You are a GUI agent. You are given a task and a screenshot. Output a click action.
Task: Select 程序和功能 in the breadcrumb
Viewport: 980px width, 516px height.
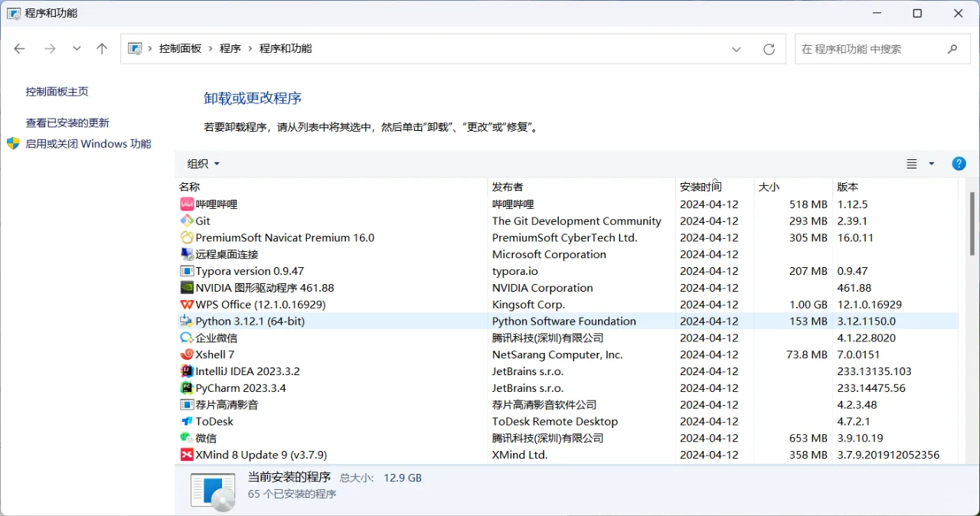(286, 48)
